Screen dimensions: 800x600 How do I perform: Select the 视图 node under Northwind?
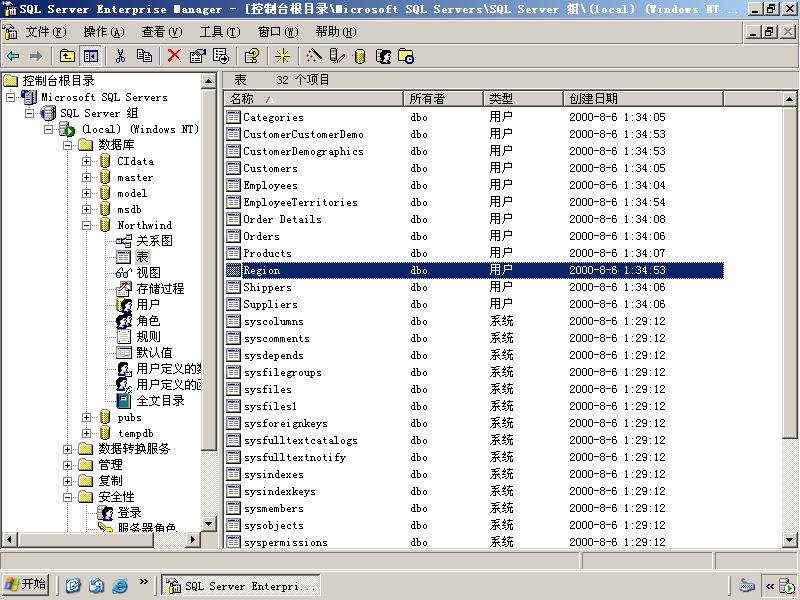(x=148, y=273)
